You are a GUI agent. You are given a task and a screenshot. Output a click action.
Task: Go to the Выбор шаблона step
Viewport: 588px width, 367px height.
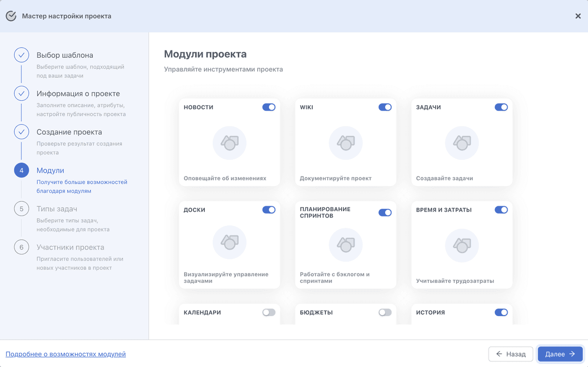pyautogui.click(x=65, y=55)
